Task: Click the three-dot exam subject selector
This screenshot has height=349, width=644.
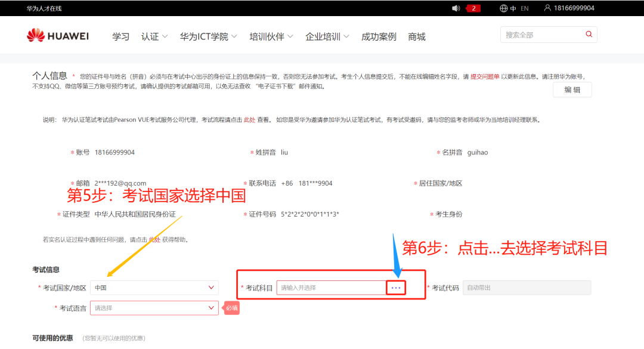Action: coord(396,288)
